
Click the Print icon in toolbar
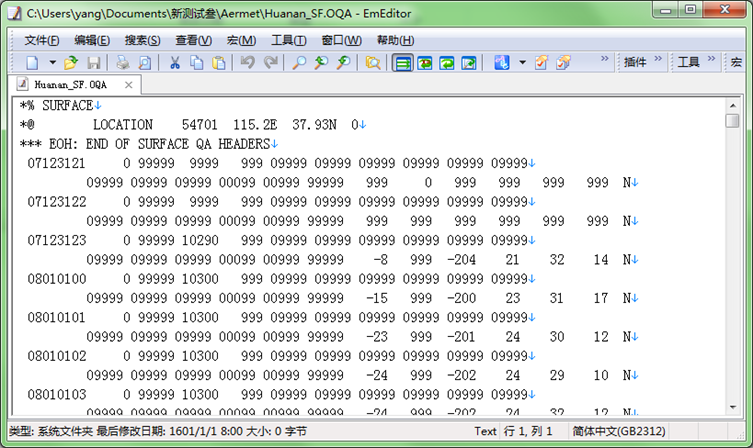pos(122,62)
